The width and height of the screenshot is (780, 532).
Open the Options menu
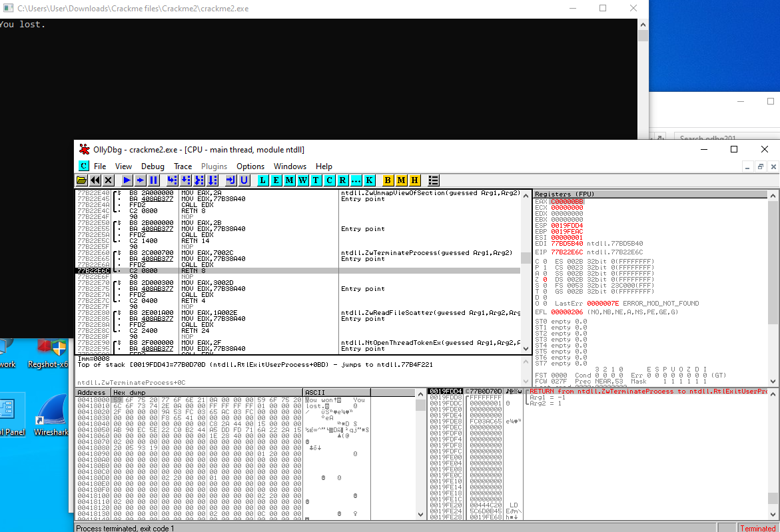[250, 166]
